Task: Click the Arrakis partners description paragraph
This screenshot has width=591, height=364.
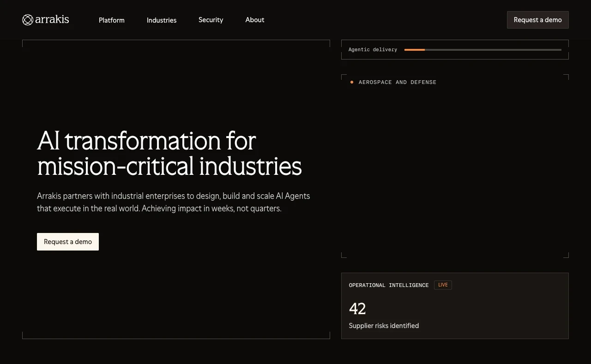Action: coord(174,202)
